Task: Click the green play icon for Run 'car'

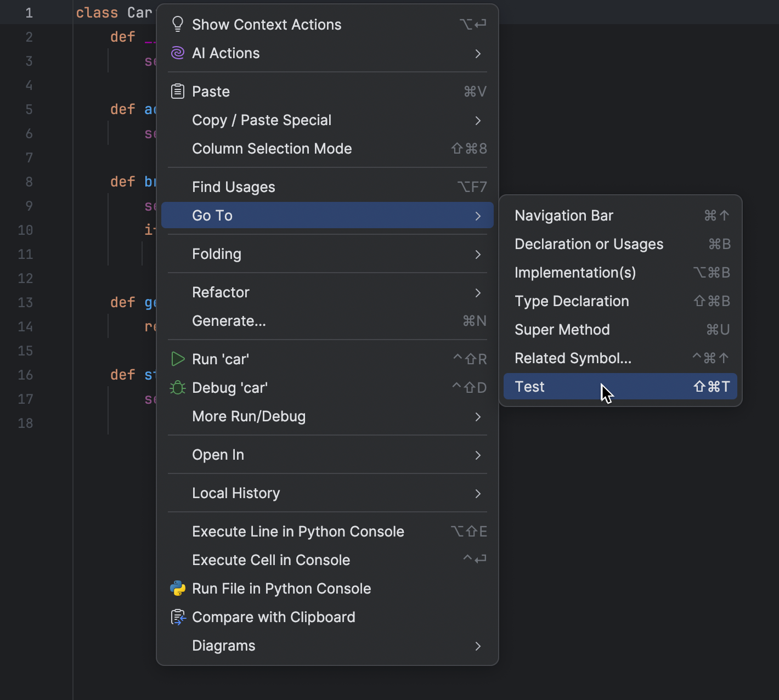Action: click(177, 359)
